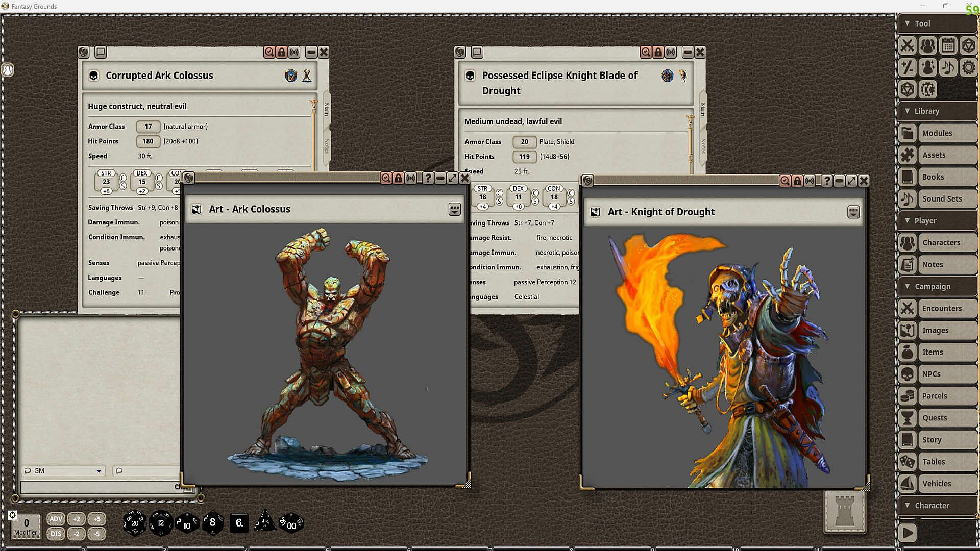This screenshot has width=980, height=551.
Task: Toggle the DIS disadvantage button
Action: pos(56,534)
